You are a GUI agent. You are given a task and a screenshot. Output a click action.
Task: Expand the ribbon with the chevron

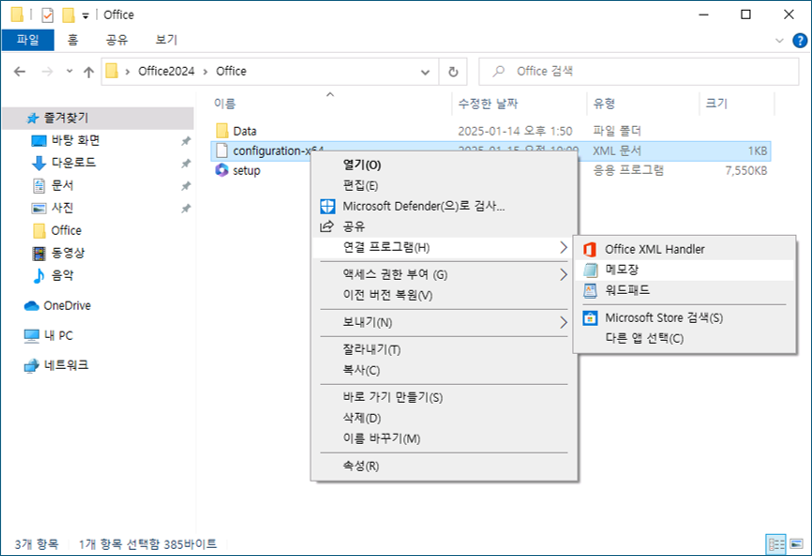(779, 40)
